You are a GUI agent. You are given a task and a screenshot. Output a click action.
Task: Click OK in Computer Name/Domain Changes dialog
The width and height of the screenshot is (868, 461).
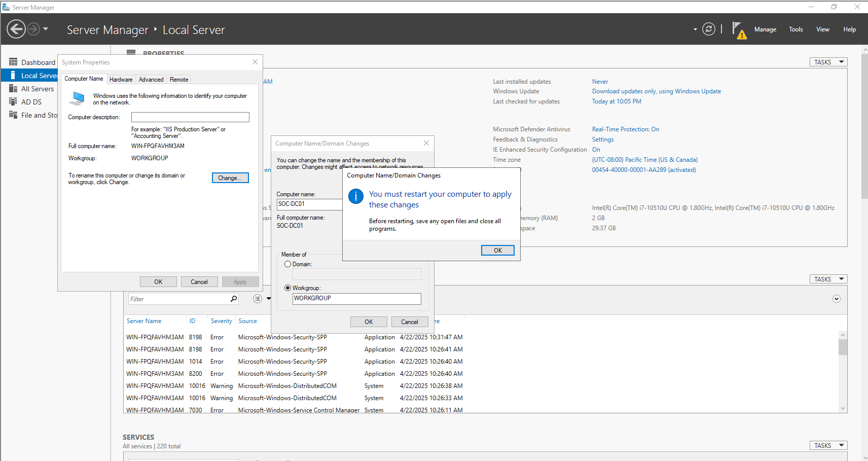369,322
